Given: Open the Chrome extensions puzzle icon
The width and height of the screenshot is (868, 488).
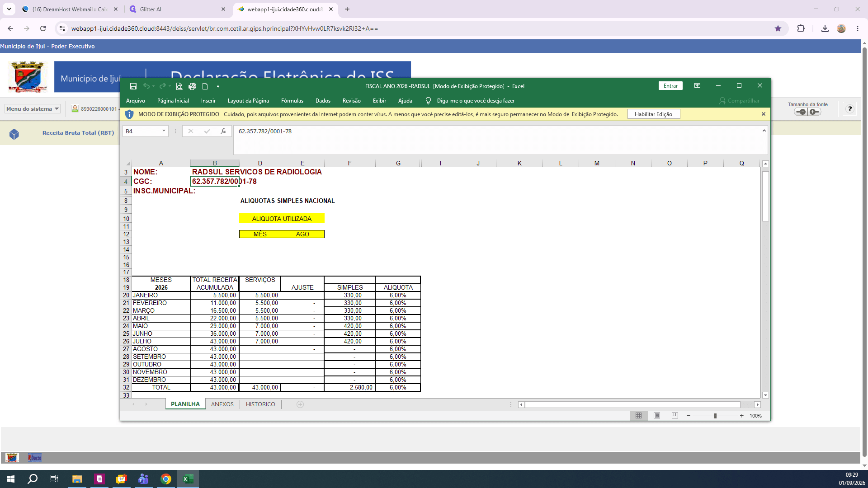Looking at the screenshot, I should point(801,28).
